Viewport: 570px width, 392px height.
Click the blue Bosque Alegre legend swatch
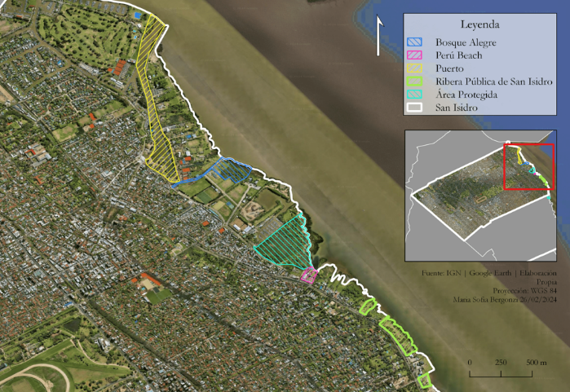point(415,42)
